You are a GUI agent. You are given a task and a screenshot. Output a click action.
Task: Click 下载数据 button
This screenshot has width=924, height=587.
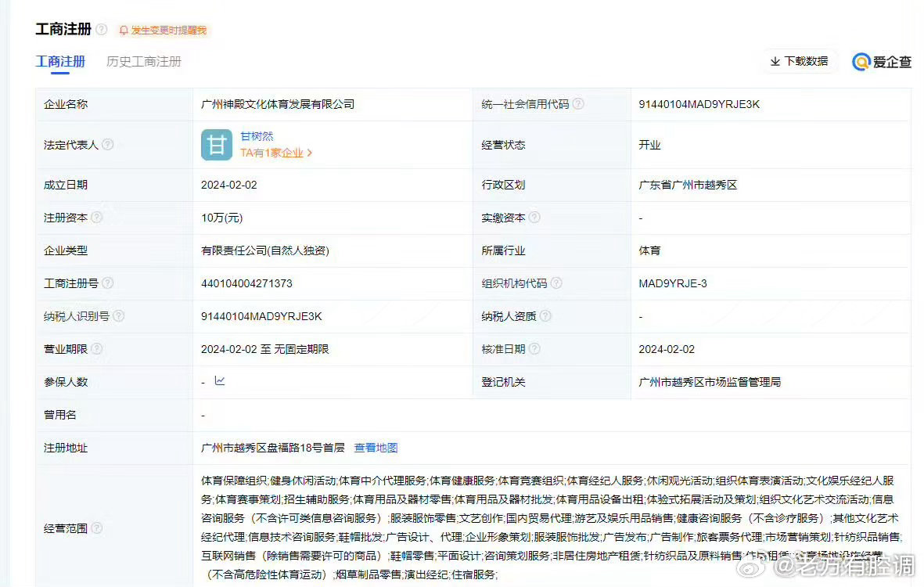[x=799, y=61]
